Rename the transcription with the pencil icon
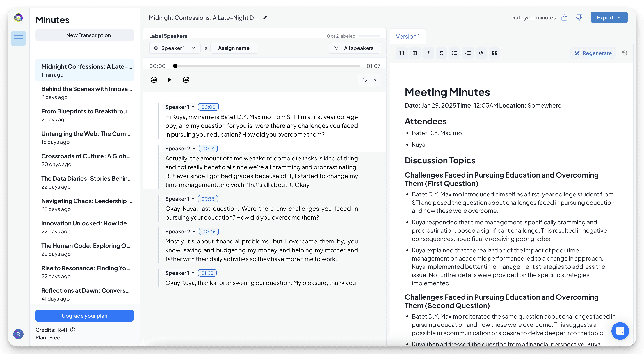This screenshot has width=644, height=354. [x=265, y=17]
